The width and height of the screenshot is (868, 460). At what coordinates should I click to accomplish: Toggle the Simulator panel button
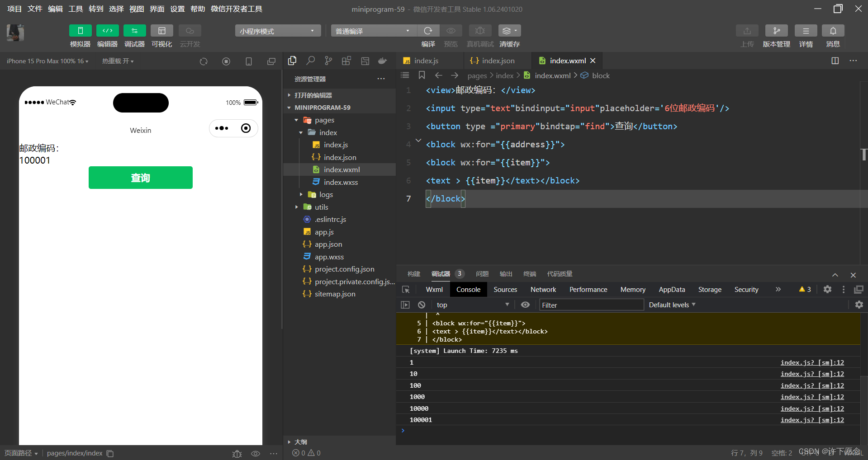80,31
